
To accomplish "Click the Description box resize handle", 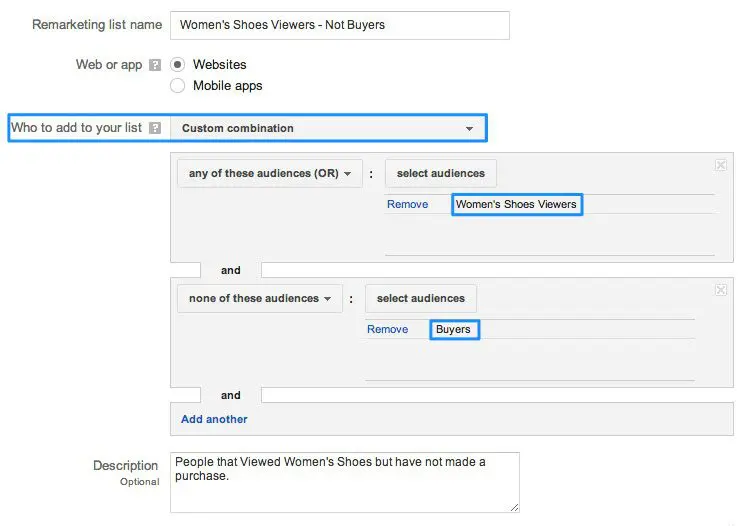I will click(x=514, y=507).
